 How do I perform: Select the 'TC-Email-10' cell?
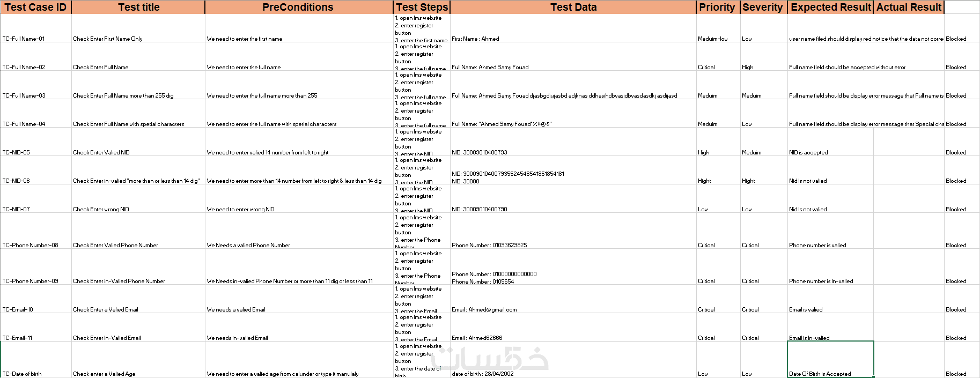tap(36, 299)
